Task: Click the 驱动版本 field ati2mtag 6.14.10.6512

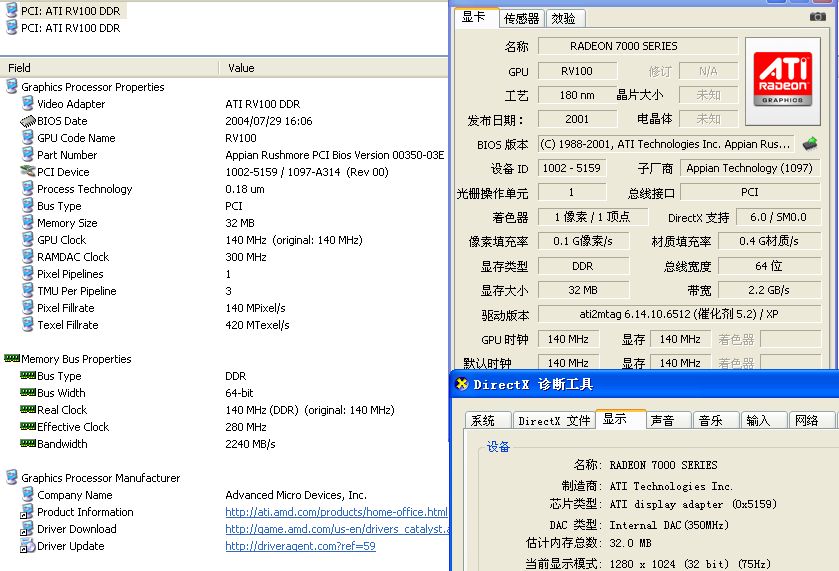Action: click(679, 314)
